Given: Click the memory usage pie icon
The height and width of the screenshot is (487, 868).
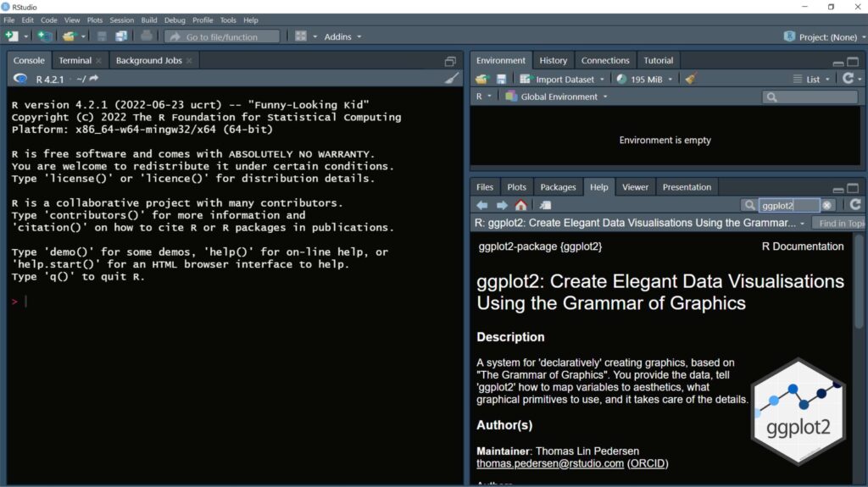Looking at the screenshot, I should coord(621,79).
